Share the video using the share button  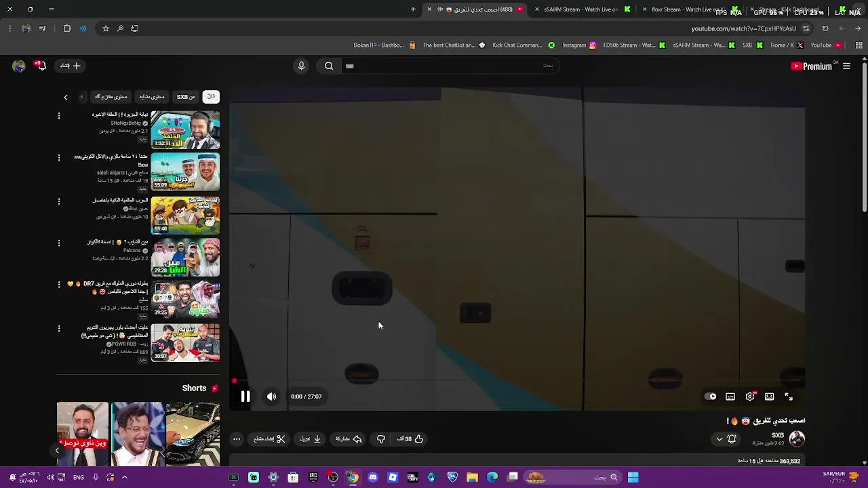(349, 439)
